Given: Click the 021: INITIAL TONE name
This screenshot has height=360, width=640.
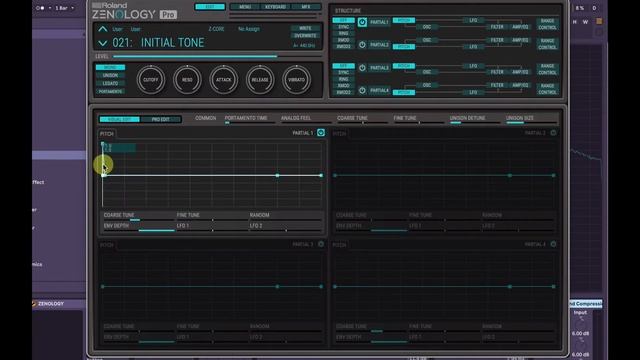Looking at the screenshot, I should click(158, 43).
